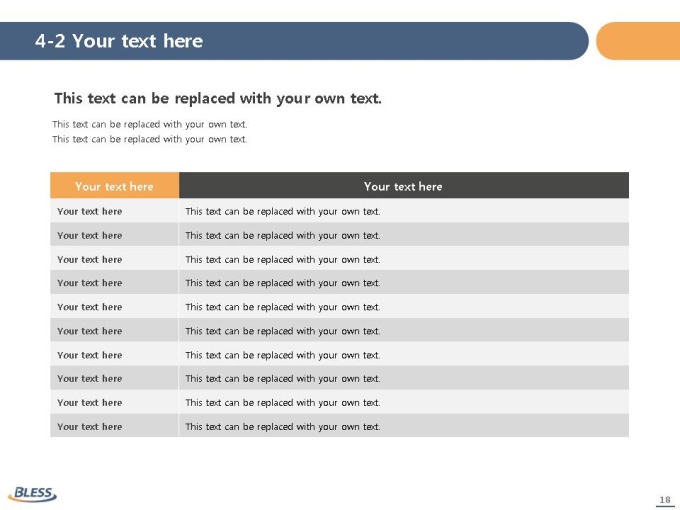Screen dimensions: 680x510
Task: Click the seventh row's description text cell
Action: [404, 354]
